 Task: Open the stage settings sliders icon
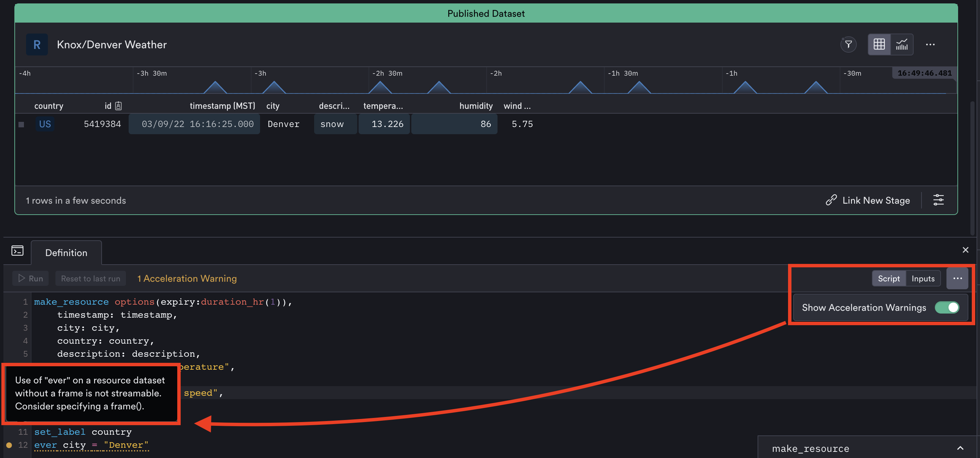coord(938,200)
